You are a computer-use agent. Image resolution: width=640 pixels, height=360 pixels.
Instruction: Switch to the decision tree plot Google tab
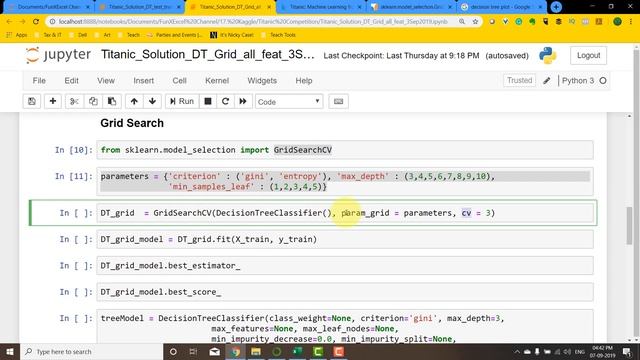(502, 7)
